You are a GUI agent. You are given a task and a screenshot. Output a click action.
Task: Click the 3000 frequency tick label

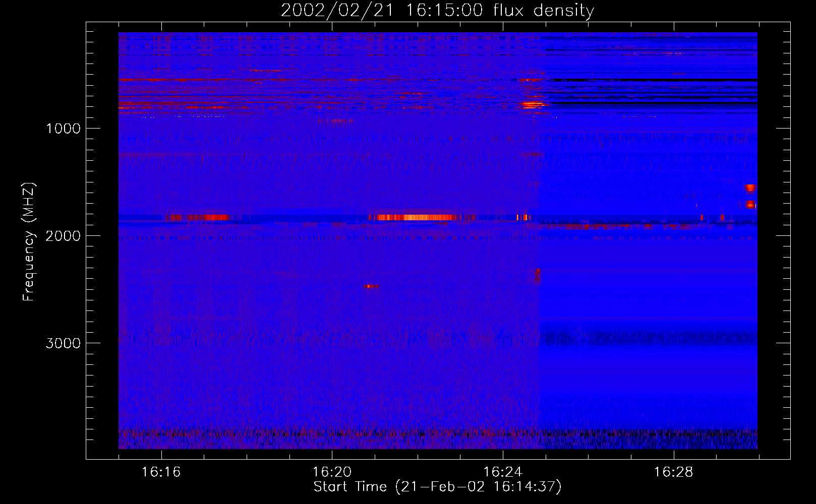(x=63, y=343)
